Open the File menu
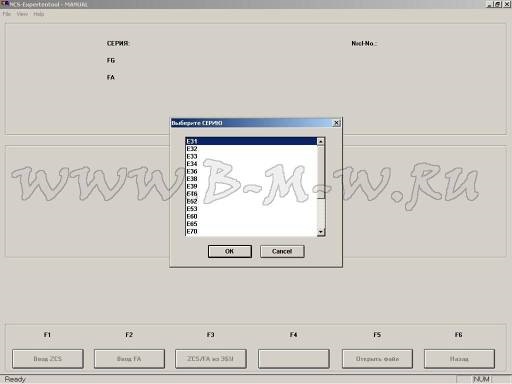The height and width of the screenshot is (384, 512). click(7, 14)
